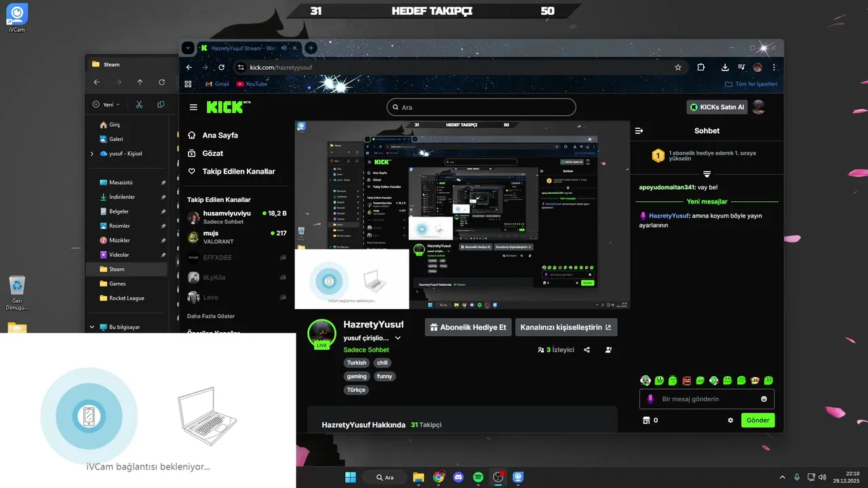Open Chrome downloads icon

pyautogui.click(x=725, y=67)
